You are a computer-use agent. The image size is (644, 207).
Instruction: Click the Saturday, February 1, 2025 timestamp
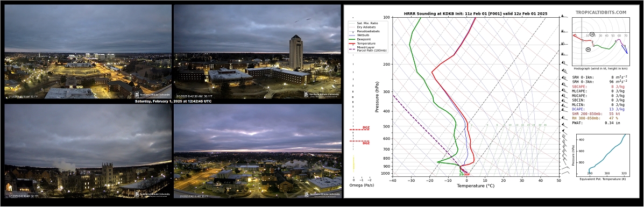click(173, 101)
